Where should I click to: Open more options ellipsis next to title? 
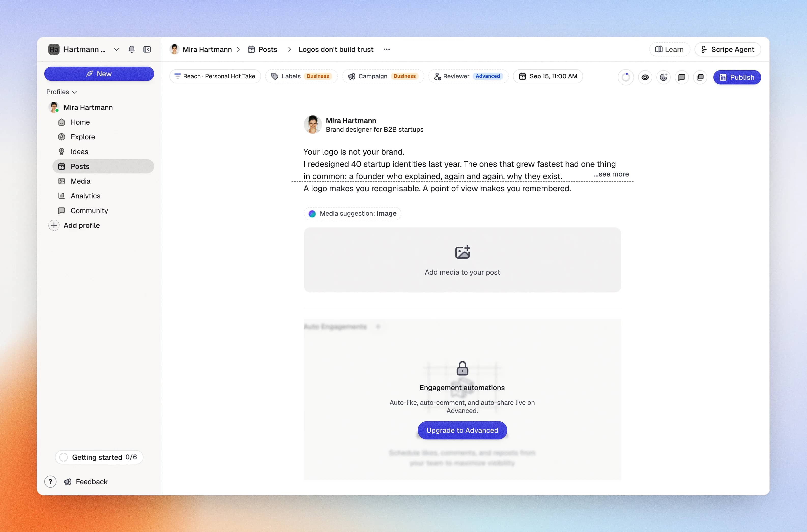click(x=386, y=49)
